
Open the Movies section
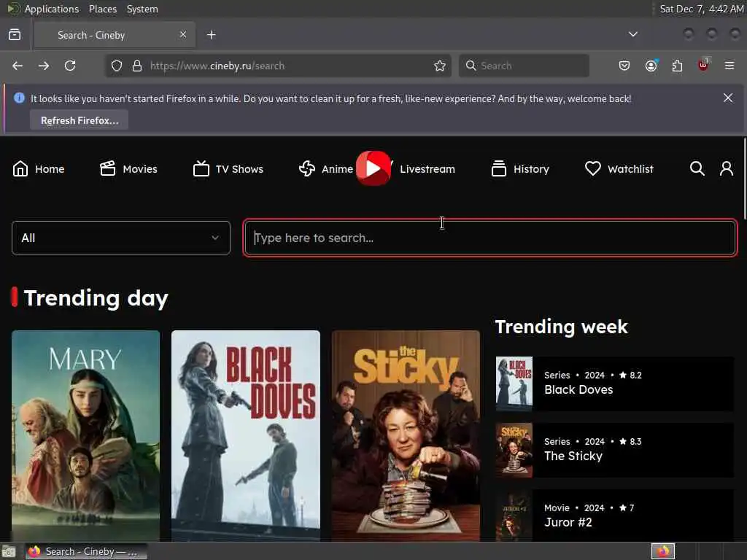point(128,168)
